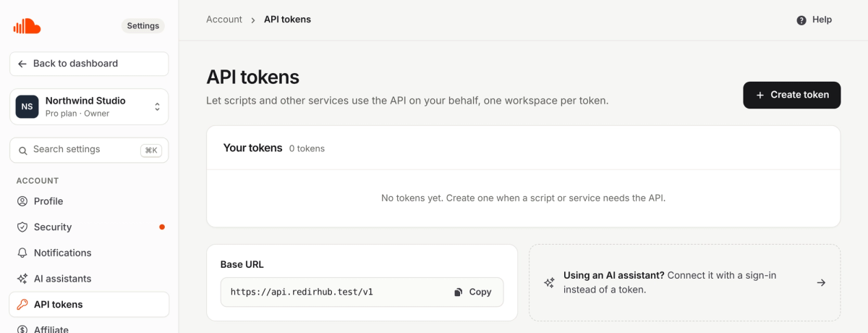Select the https://api.redirhub.test/v1 URL text

(302, 292)
